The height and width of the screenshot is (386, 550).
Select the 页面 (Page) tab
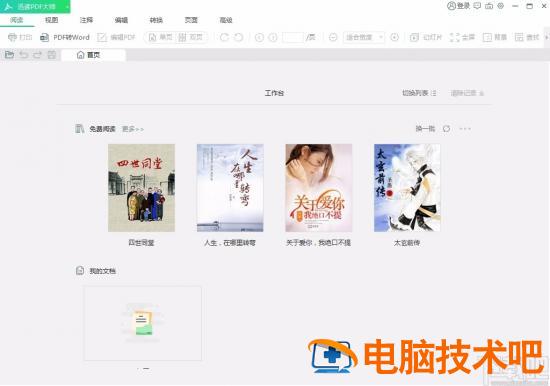pos(191,20)
